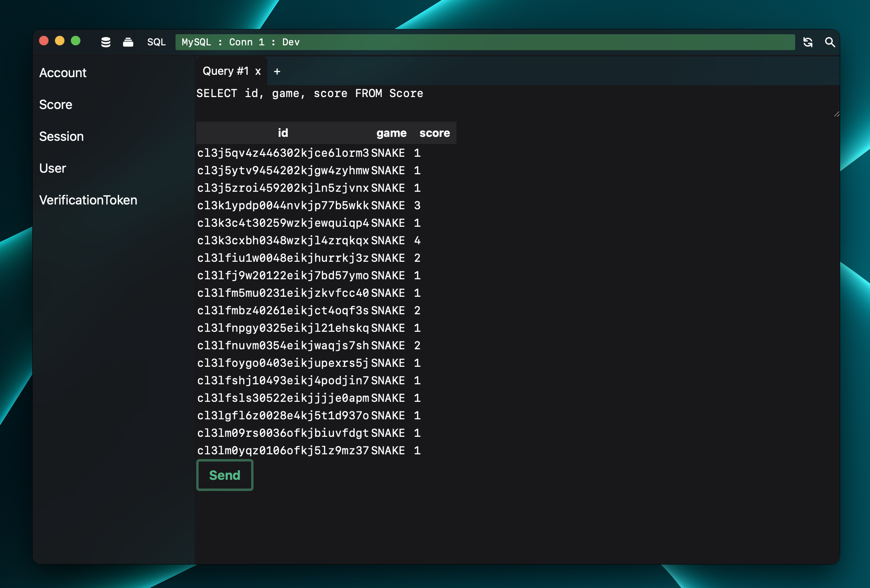Add a new query tab with plus
The width and height of the screenshot is (870, 588).
coord(277,71)
